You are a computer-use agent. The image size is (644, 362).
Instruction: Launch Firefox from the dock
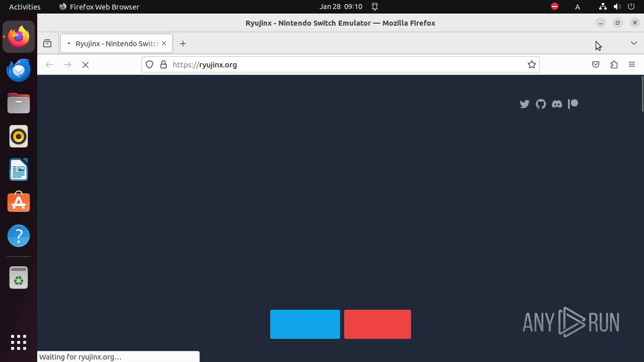coord(19,37)
